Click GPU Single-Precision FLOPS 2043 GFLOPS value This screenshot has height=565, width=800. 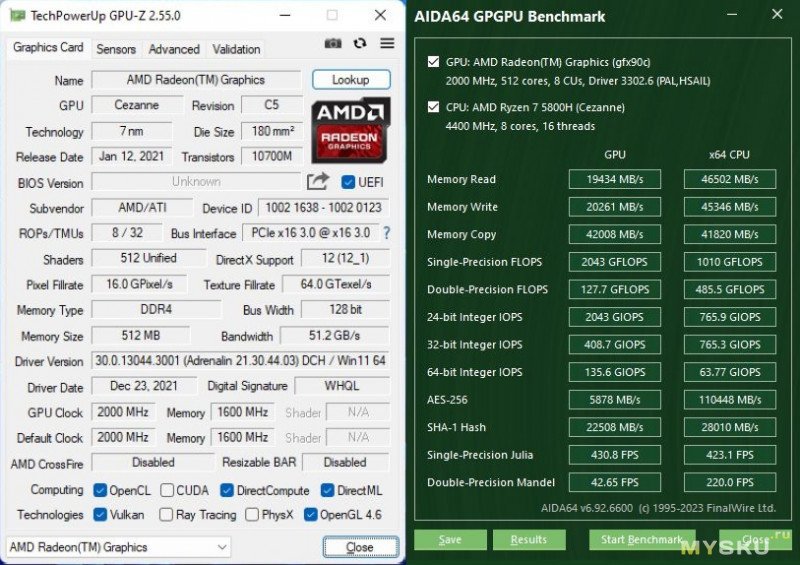(x=615, y=262)
